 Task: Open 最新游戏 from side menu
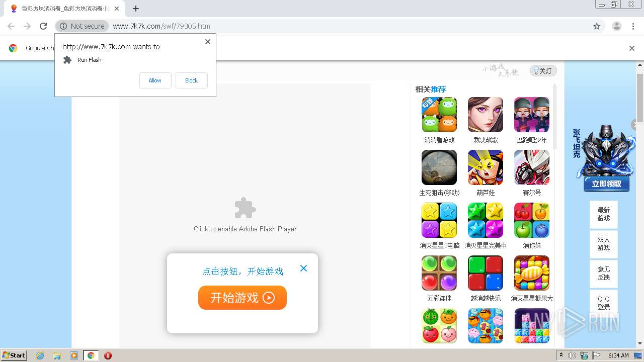coord(603,214)
